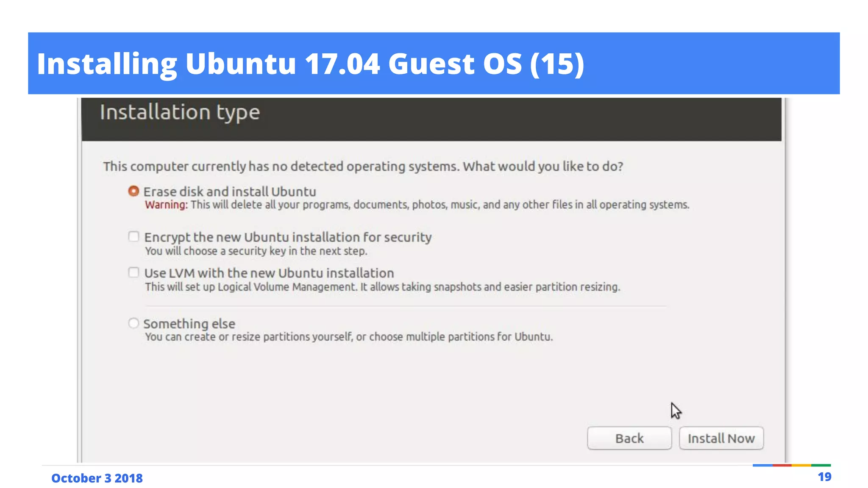Viewport: 868px width, 488px height.
Task: Click the Logical Volume Management description text
Action: click(382, 287)
